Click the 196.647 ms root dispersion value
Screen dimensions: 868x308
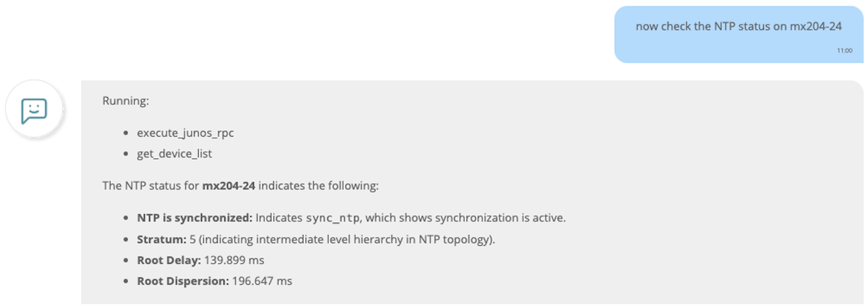pos(262,281)
